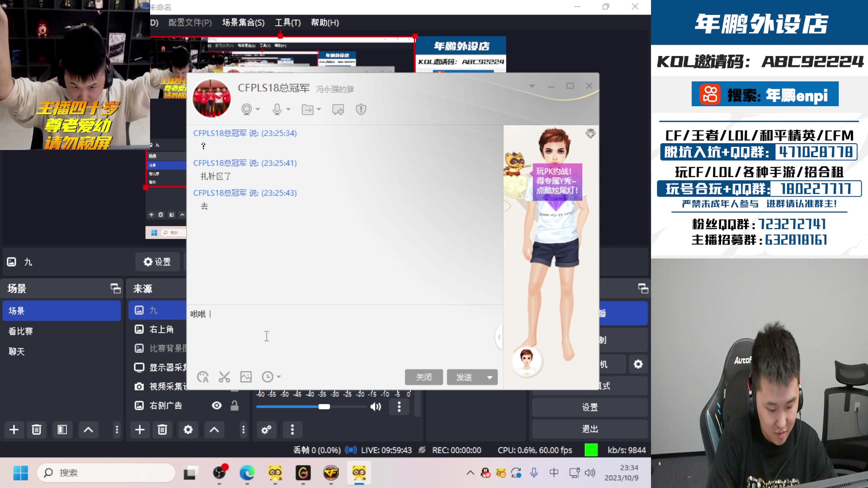Add a new source with plus button

pyautogui.click(x=140, y=430)
